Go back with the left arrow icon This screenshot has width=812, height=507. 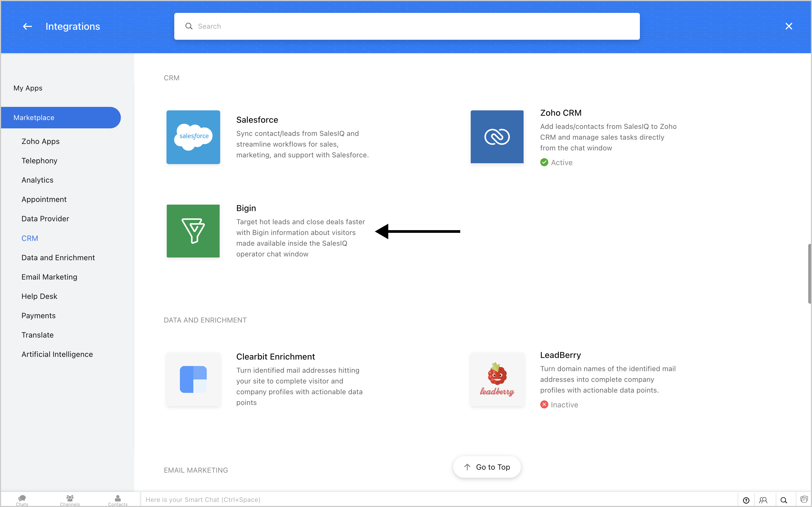coord(27,26)
